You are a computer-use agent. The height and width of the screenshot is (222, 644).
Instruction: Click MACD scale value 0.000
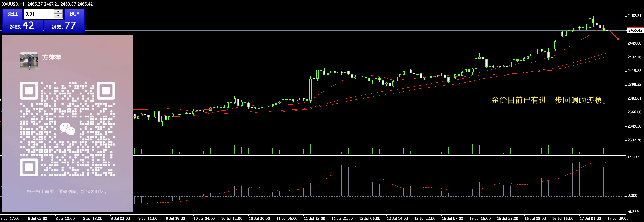coord(633,196)
